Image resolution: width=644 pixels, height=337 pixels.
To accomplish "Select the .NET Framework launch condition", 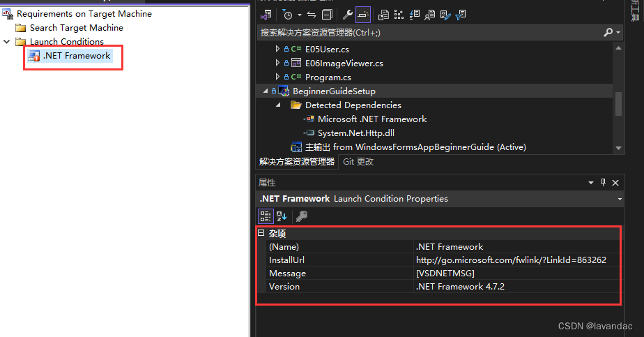I will tap(77, 56).
